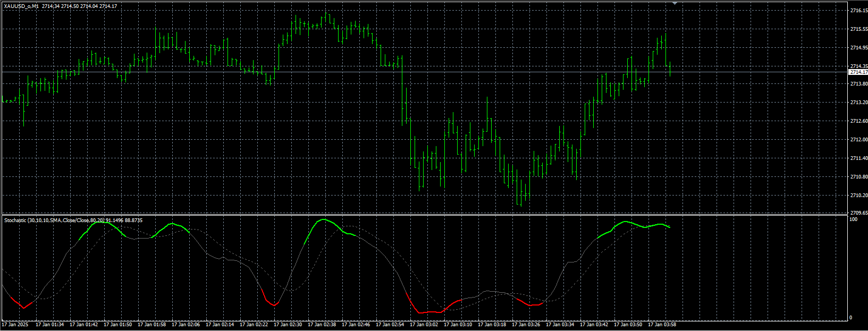Click the 17 Jan 02:38 time label

(x=322, y=324)
